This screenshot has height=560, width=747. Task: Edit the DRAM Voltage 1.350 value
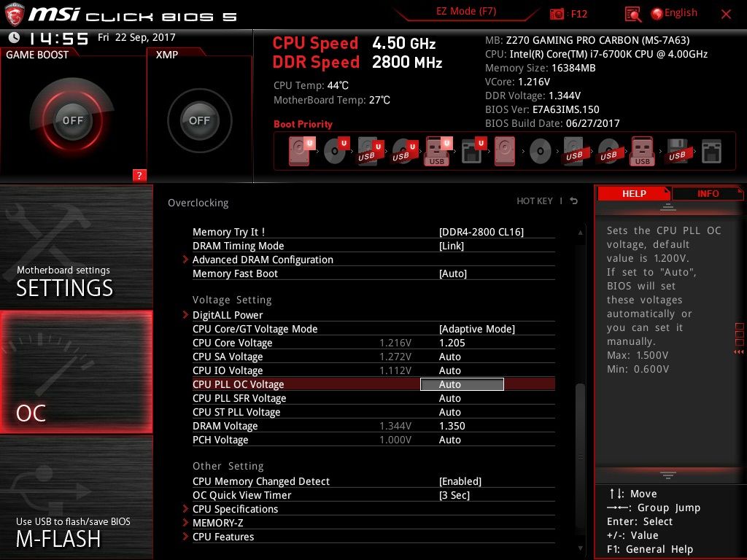(452, 425)
